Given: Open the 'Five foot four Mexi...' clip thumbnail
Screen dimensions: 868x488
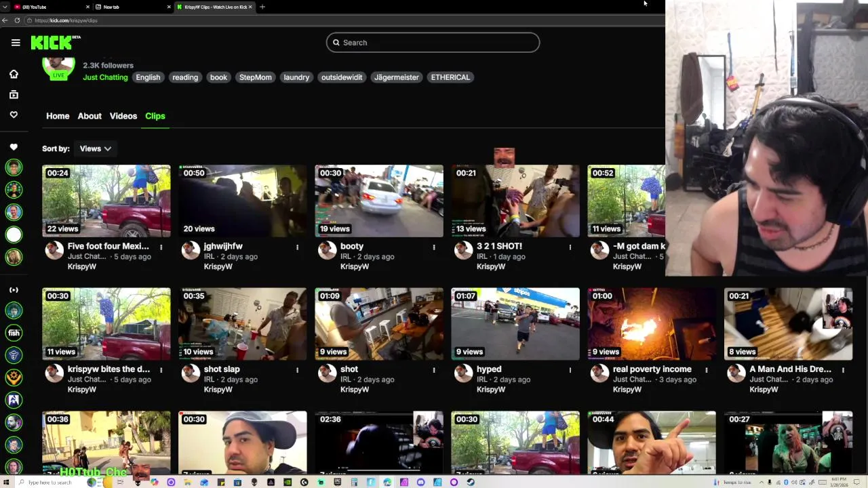Looking at the screenshot, I should click(x=106, y=201).
